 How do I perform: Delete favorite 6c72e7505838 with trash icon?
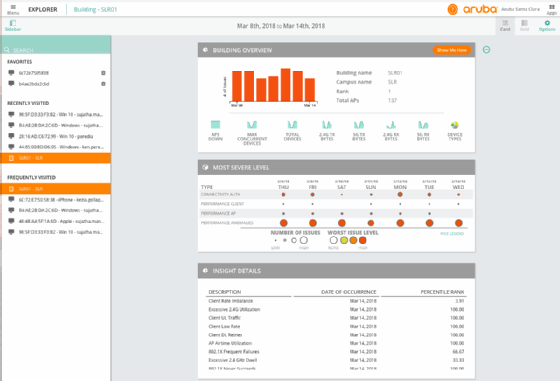click(x=103, y=73)
